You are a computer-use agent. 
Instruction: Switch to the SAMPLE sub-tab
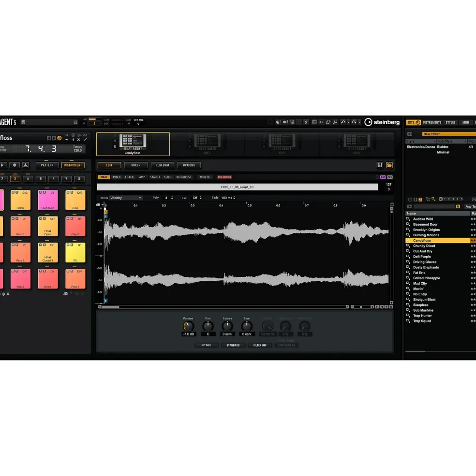[x=155, y=177]
